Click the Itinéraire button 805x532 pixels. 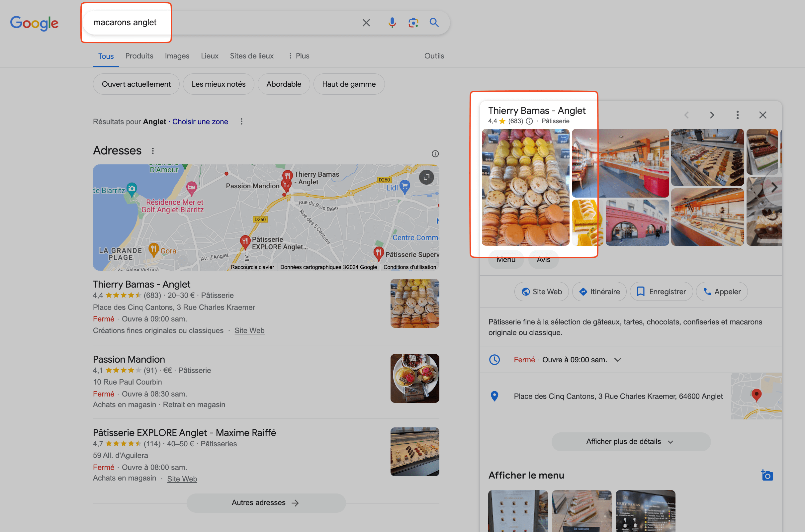point(599,292)
